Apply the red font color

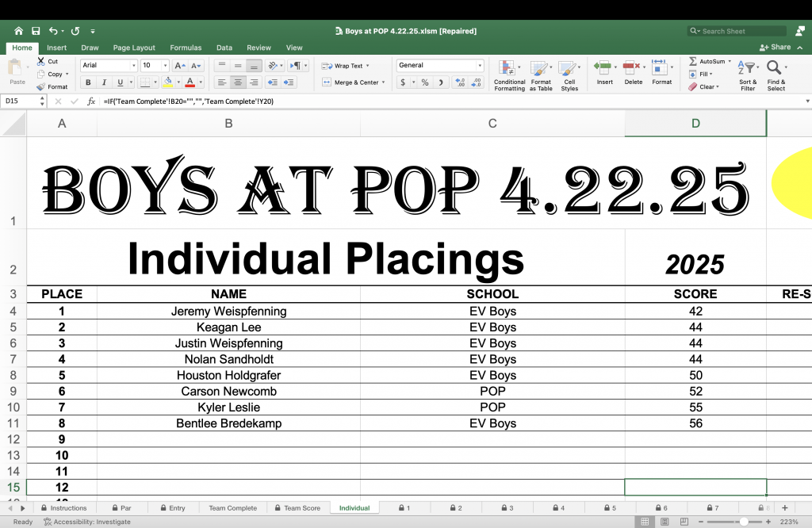click(190, 82)
